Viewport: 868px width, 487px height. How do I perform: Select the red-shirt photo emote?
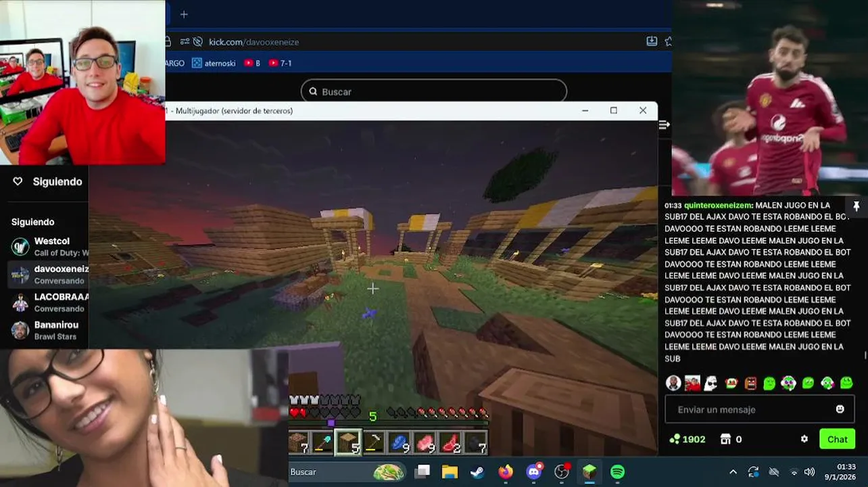click(x=692, y=383)
